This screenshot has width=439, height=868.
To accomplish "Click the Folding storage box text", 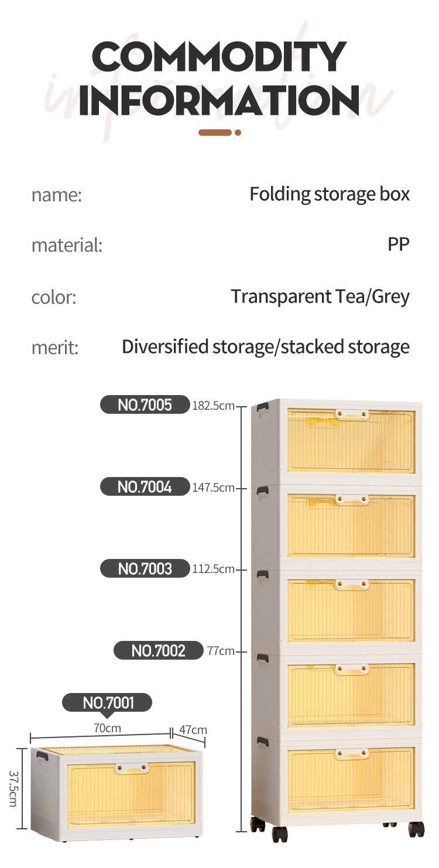I will tap(330, 194).
